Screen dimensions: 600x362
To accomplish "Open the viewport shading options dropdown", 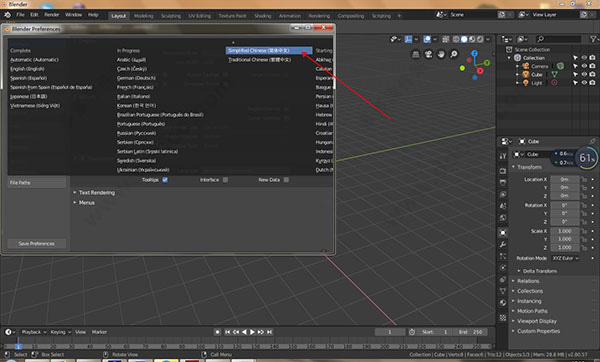I will tap(488, 39).
